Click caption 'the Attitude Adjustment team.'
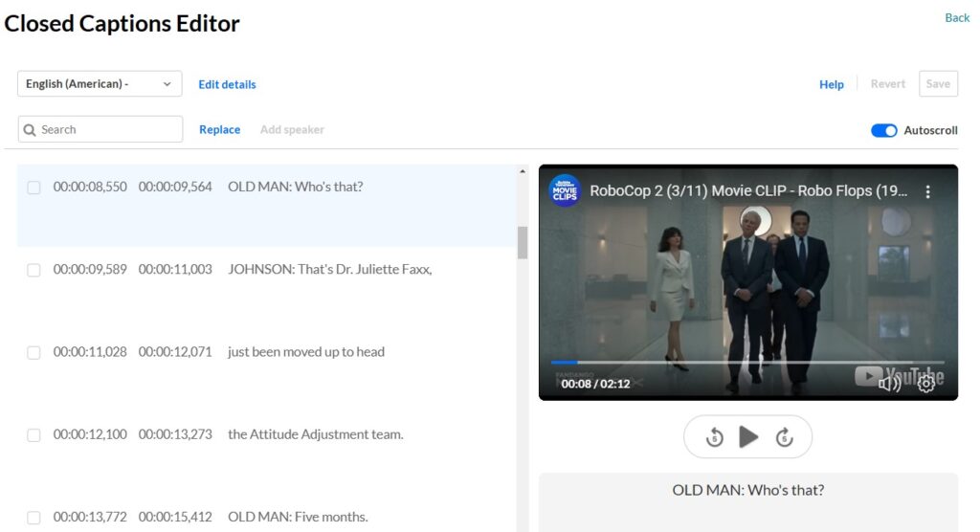980x532 pixels. click(x=316, y=433)
